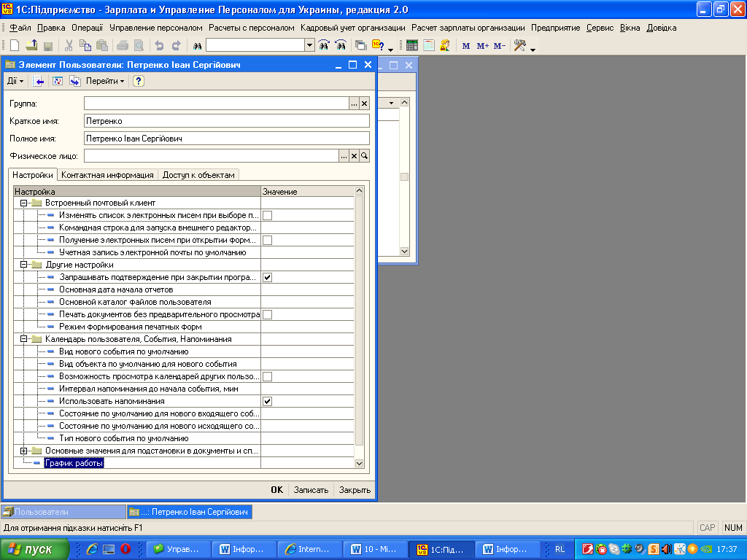Open the Перейти dropdown menu

105,81
